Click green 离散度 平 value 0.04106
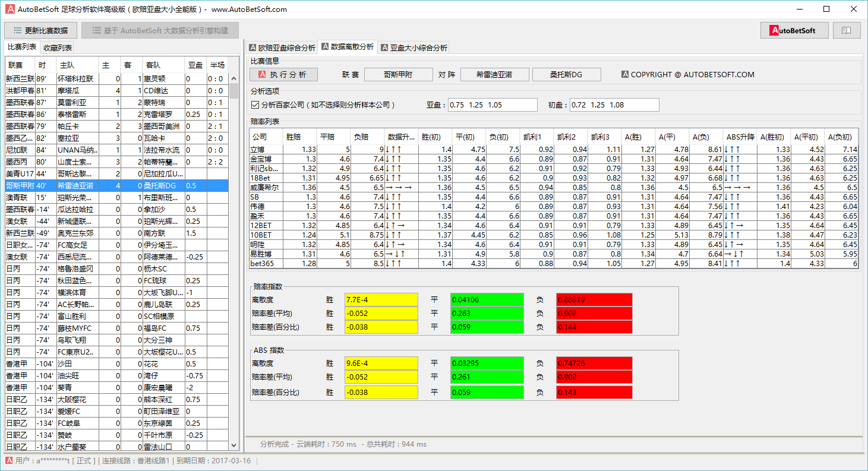This screenshot has height=471, width=868. coord(487,300)
